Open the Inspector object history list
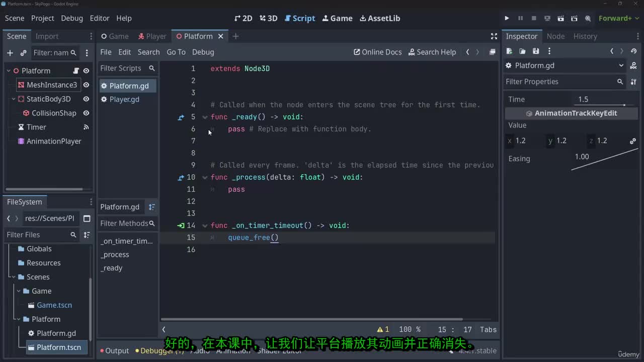Viewport: 644px width, 362px height. [x=634, y=51]
